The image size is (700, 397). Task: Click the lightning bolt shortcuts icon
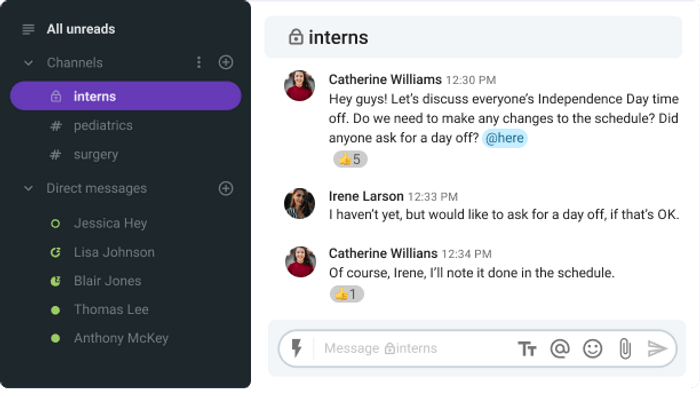pyautogui.click(x=296, y=348)
